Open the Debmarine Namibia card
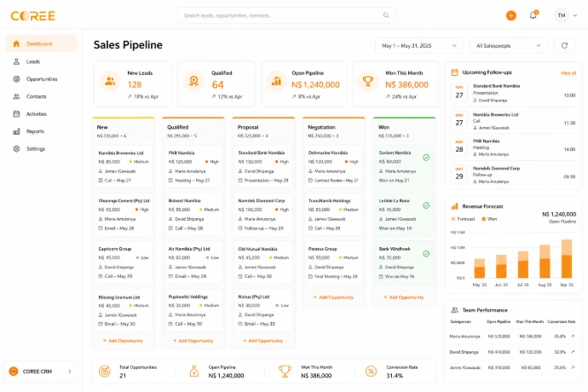 coord(333,166)
